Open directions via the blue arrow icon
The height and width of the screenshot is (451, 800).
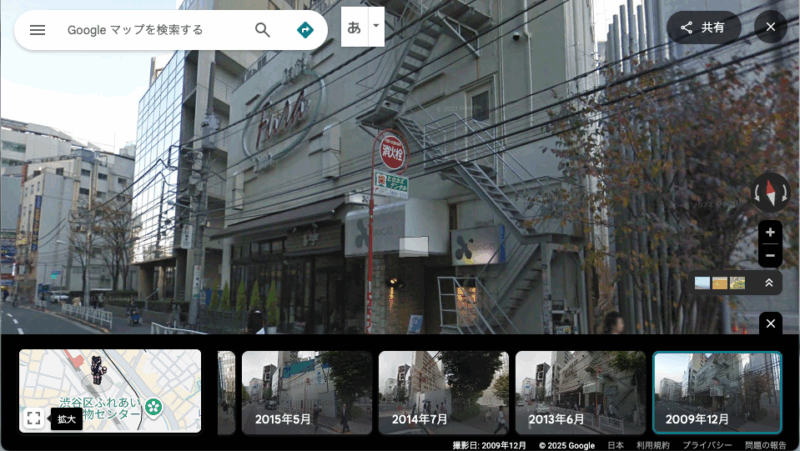[305, 30]
